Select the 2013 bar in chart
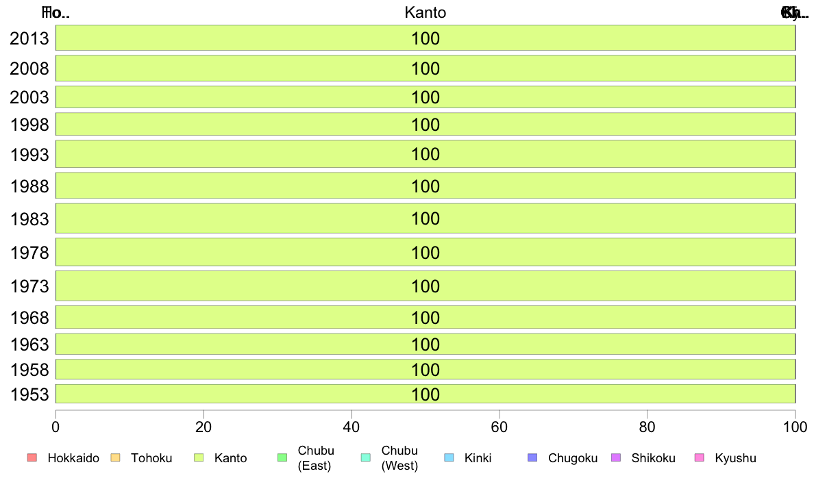 (x=425, y=38)
